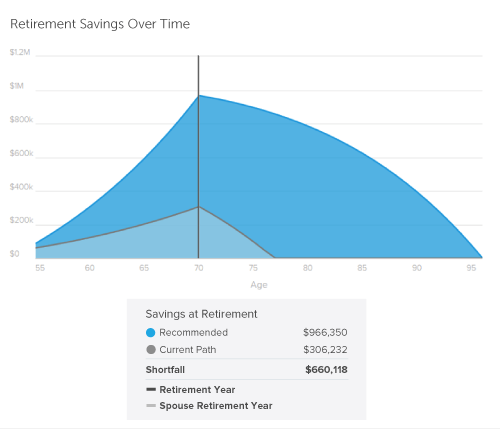Viewport: 500px width, 429px height.
Task: Click the age 95 axis label
Action: click(471, 268)
